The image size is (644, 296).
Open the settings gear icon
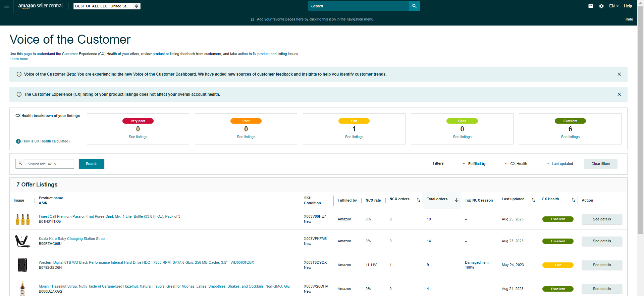tap(601, 6)
